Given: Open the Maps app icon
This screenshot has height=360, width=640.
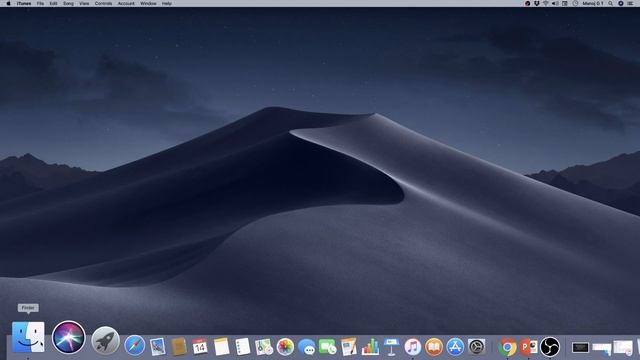Looking at the screenshot, I should coord(264,347).
